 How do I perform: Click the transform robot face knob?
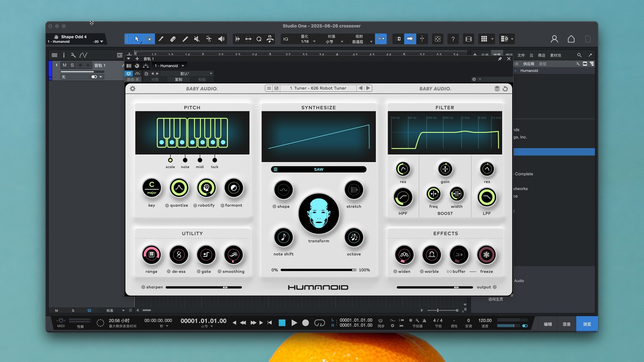coord(319,214)
